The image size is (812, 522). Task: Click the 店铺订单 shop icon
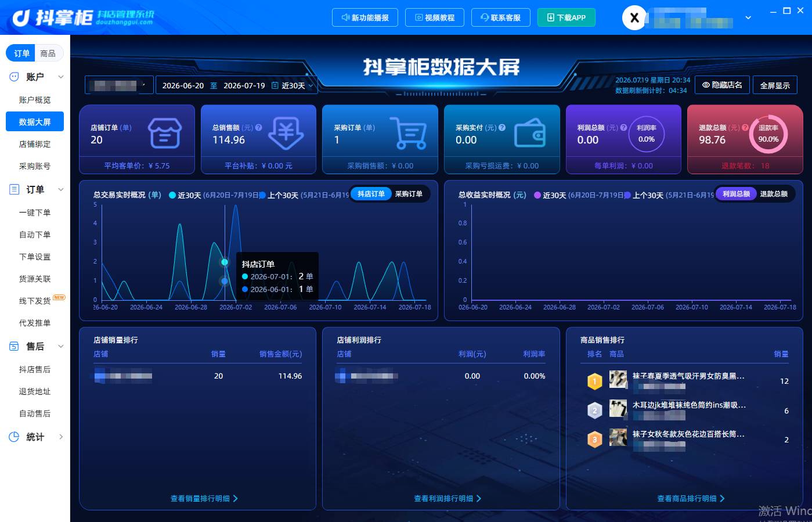[x=165, y=133]
